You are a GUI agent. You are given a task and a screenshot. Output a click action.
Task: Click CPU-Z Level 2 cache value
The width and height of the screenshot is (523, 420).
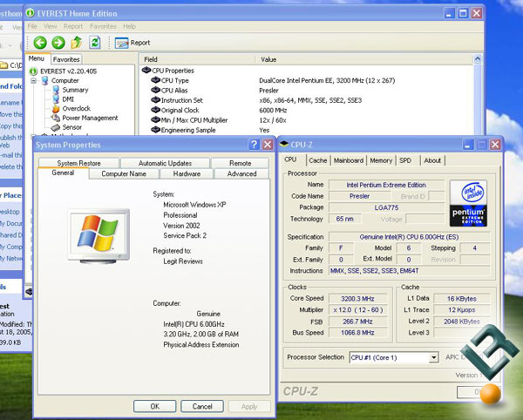point(462,322)
